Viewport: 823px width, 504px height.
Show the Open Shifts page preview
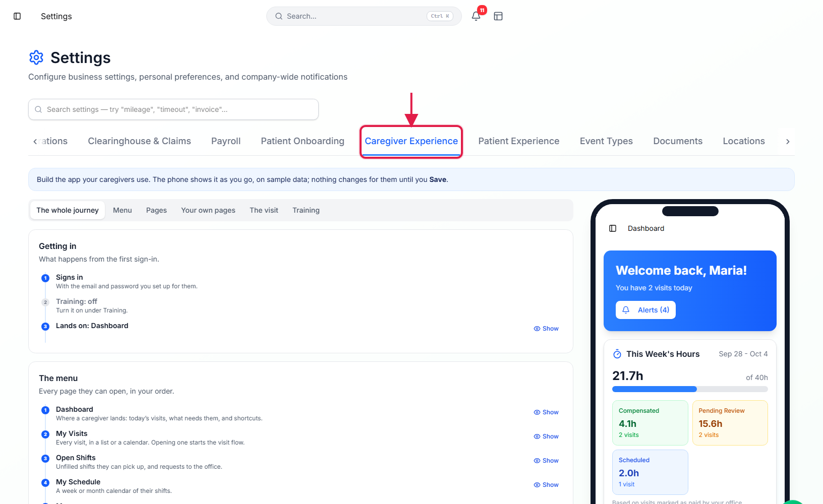pos(546,461)
